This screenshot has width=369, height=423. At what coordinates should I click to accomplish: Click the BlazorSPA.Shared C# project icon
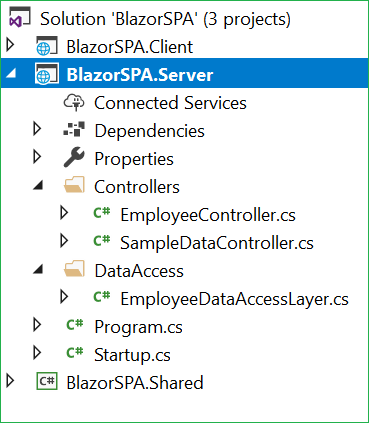click(47, 381)
